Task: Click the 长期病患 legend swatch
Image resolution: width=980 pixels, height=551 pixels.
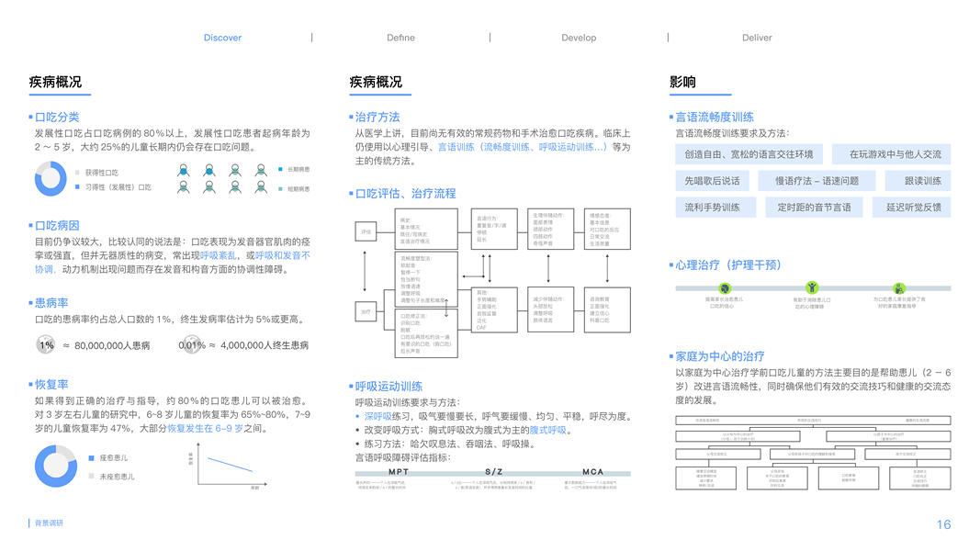Action: coord(280,169)
